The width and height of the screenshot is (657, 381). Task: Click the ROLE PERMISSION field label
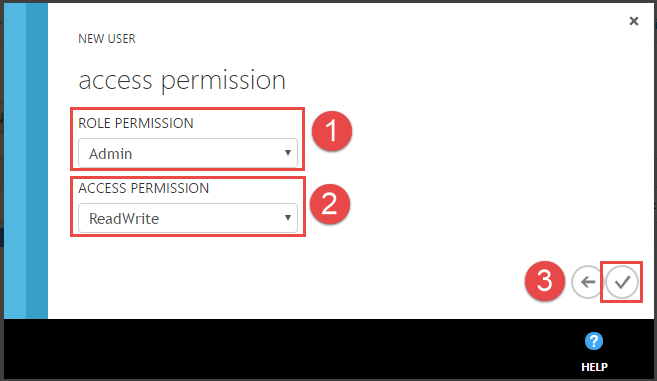point(136,123)
